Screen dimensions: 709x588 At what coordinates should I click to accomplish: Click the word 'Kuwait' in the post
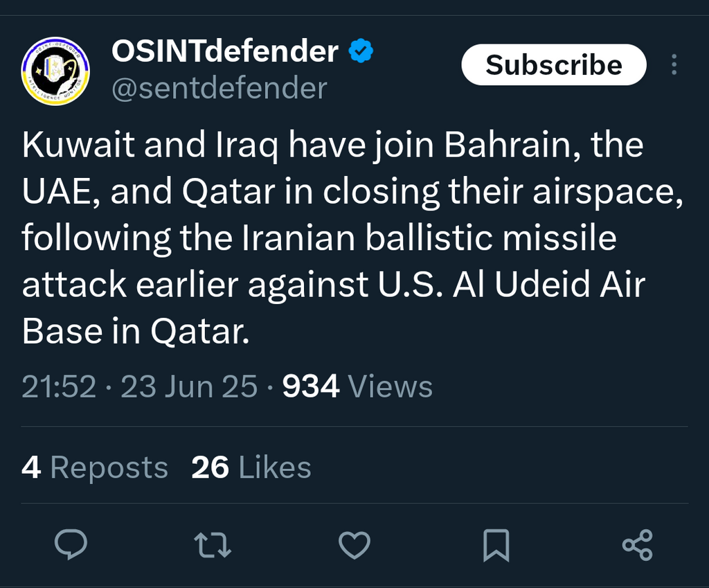pyautogui.click(x=78, y=144)
